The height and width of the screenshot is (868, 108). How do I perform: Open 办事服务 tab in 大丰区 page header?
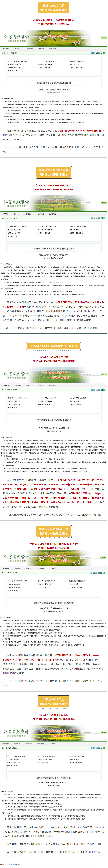pos(41,214)
